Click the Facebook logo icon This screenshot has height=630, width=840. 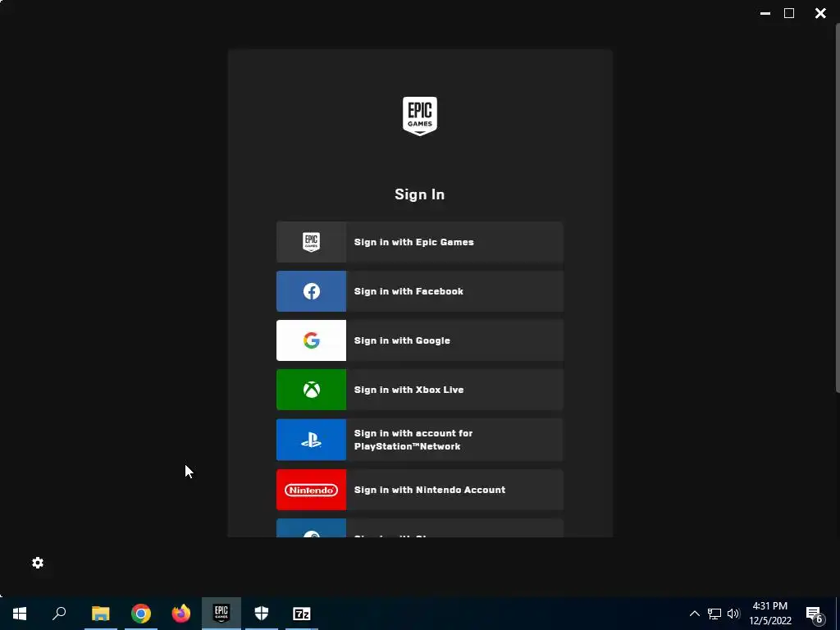click(x=311, y=291)
